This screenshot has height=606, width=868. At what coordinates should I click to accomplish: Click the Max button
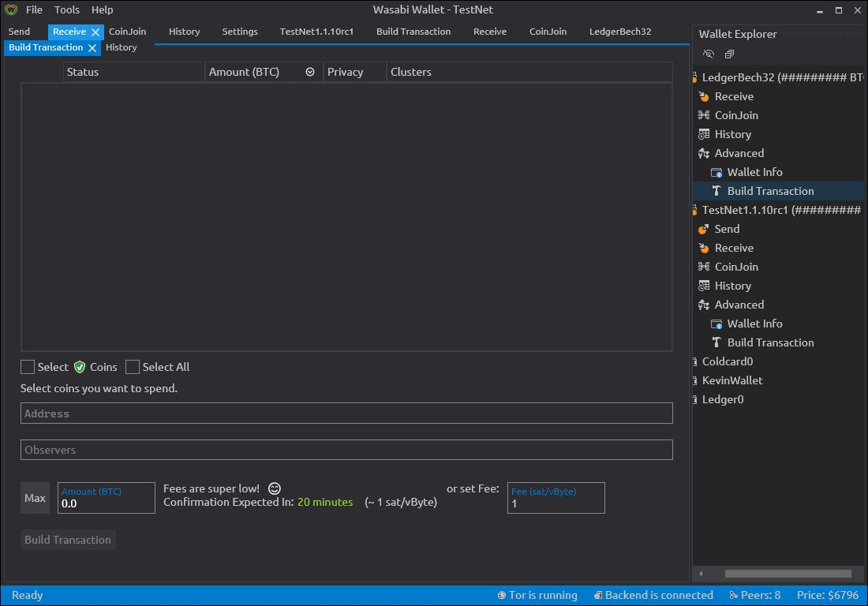(x=35, y=497)
